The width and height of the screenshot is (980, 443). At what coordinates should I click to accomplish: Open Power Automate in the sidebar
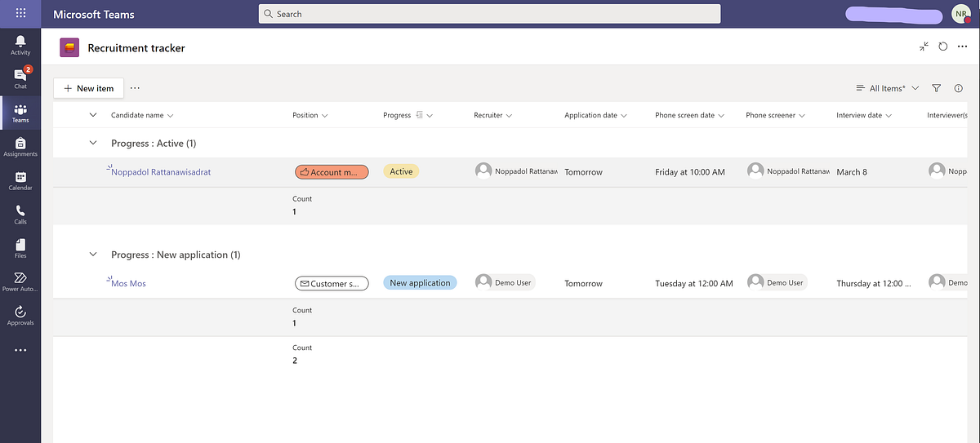(x=20, y=282)
